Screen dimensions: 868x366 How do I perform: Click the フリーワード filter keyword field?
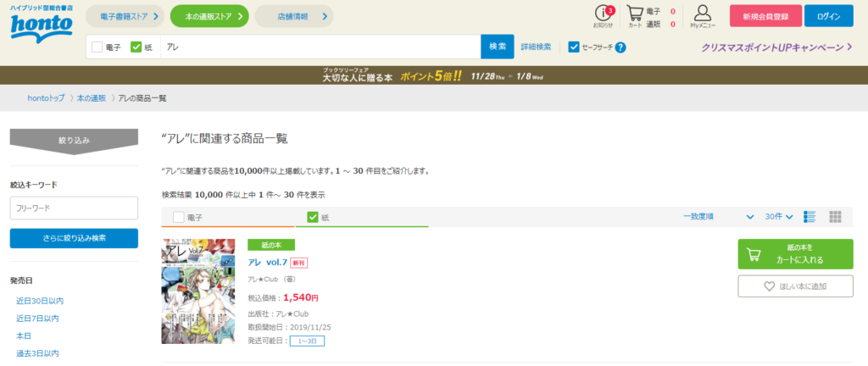(x=73, y=208)
